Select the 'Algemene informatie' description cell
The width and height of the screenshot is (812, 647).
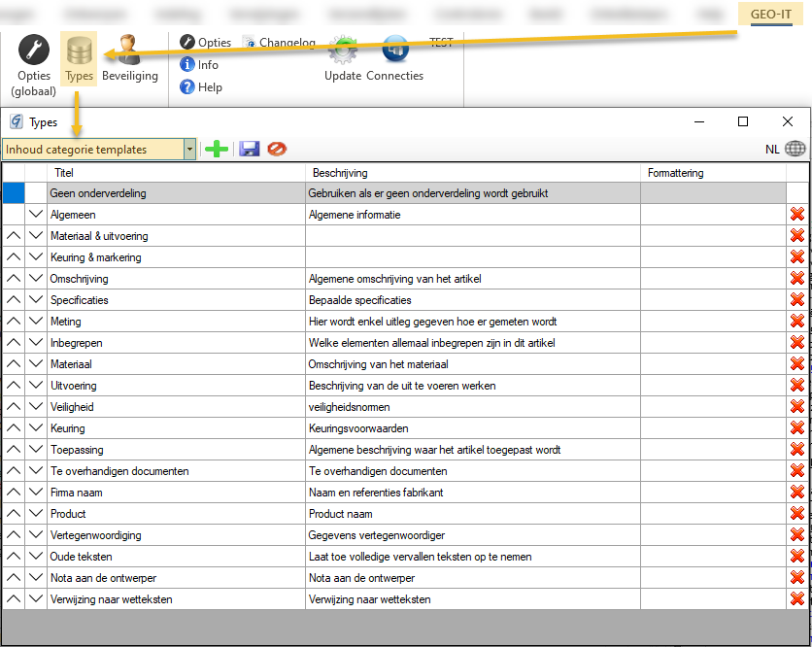(x=473, y=215)
